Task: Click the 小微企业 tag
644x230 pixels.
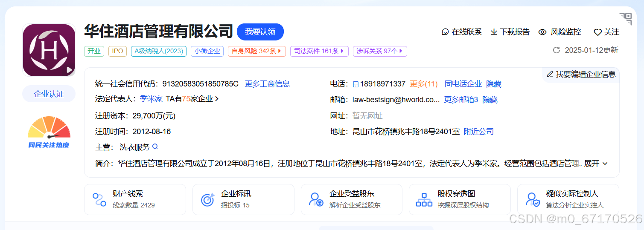Action: (x=207, y=51)
